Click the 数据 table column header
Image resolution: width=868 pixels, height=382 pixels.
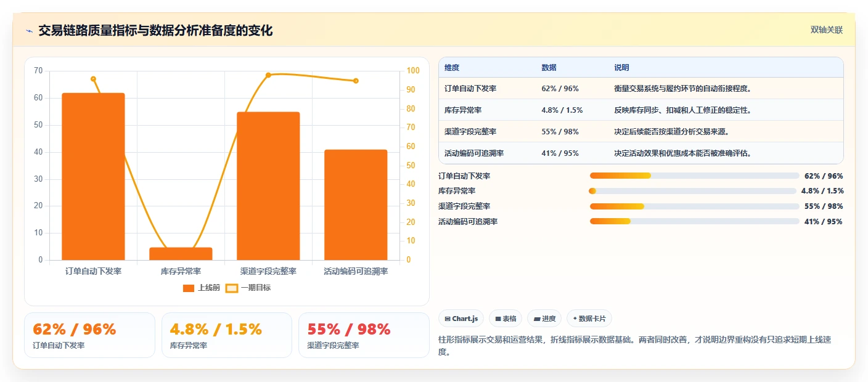(549, 68)
